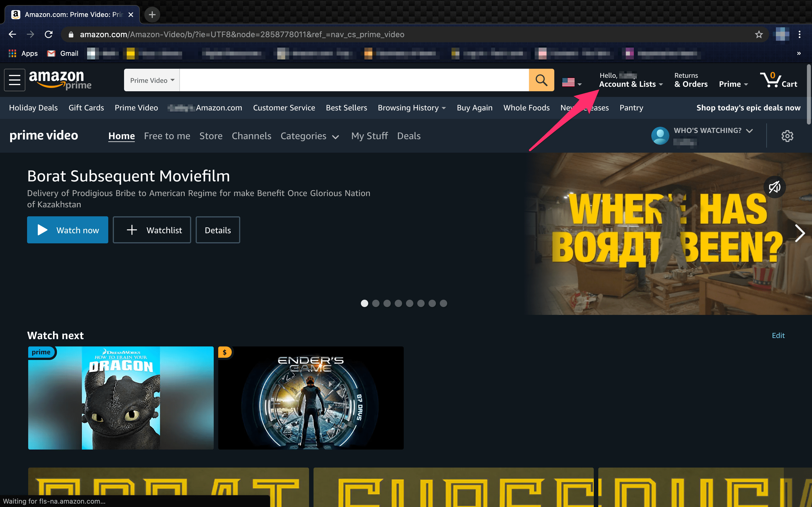Open the hamburger side menu
Screen dimensions: 812x507
pyautogui.click(x=14, y=80)
